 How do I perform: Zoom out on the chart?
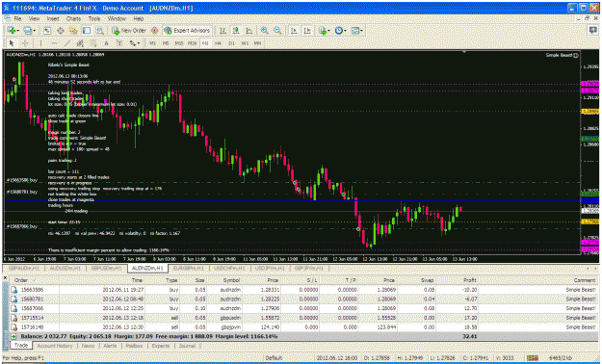277,31
